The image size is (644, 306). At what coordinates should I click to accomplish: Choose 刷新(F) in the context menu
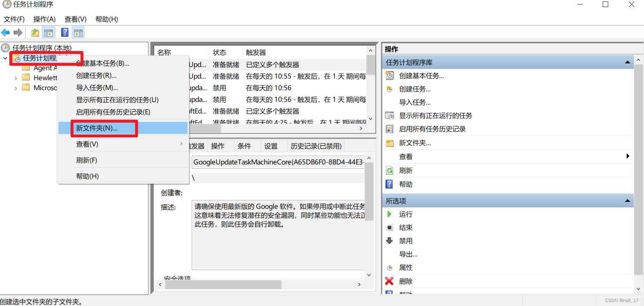[123, 160]
